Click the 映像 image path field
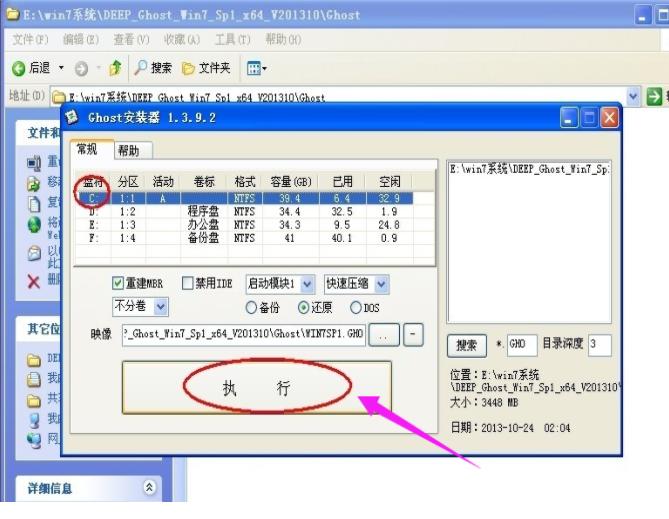The width and height of the screenshot is (669, 519). click(244, 334)
